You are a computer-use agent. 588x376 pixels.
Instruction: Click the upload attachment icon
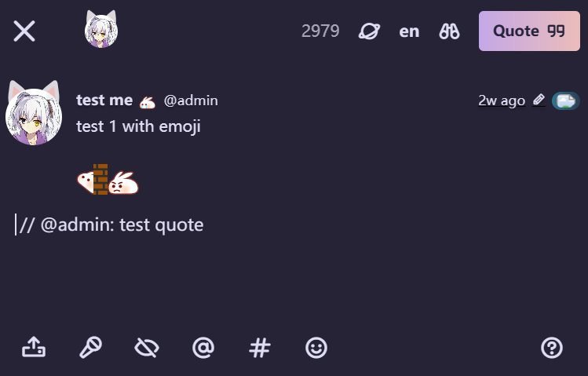coord(34,347)
